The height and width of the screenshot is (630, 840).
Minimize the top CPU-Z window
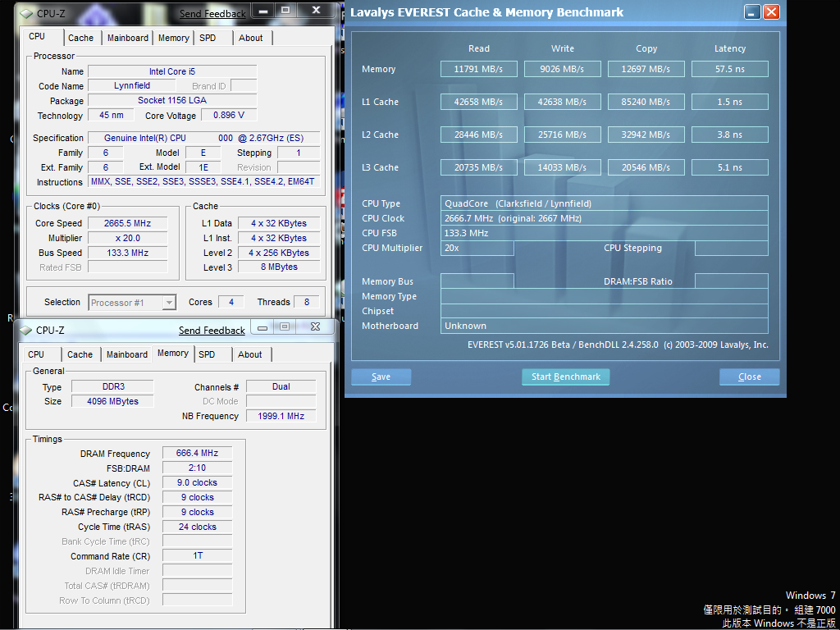coord(263,10)
